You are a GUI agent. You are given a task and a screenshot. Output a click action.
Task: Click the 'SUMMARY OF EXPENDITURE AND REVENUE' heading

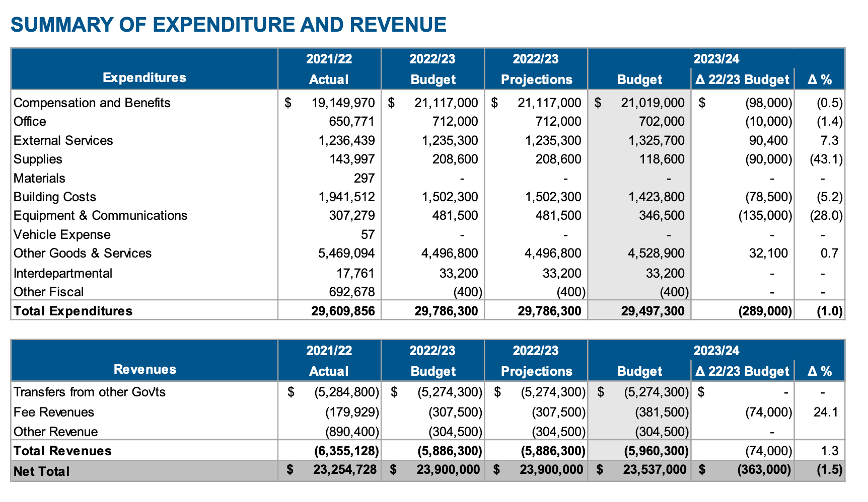tap(228, 25)
